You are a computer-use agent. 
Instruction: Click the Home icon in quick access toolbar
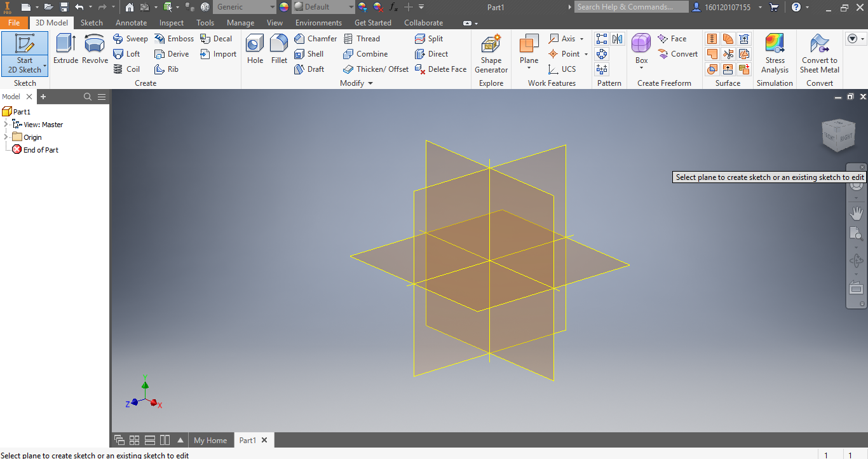130,7
